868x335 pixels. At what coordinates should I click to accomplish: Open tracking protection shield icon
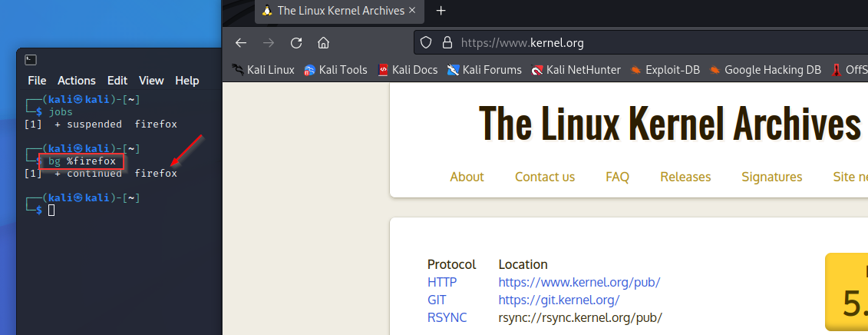click(426, 43)
